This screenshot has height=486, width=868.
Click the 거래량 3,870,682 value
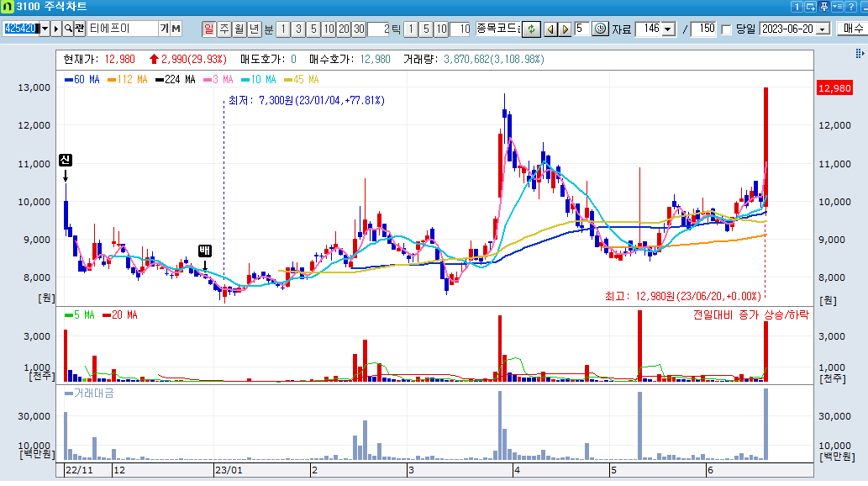(466, 60)
